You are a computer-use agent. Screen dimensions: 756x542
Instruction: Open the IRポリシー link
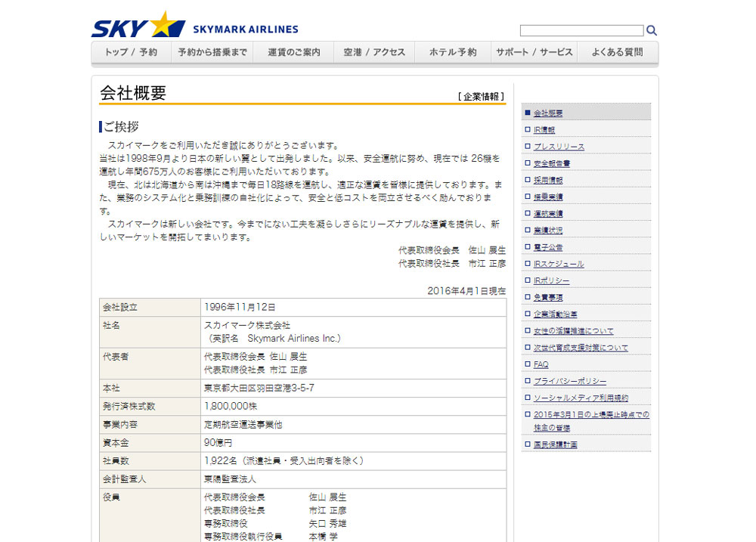point(551,280)
